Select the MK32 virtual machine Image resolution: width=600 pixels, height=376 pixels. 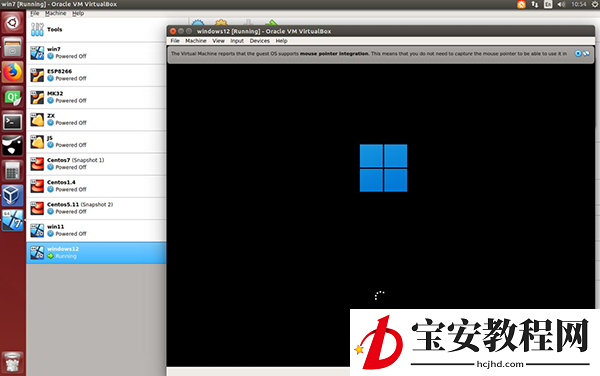tap(96, 97)
